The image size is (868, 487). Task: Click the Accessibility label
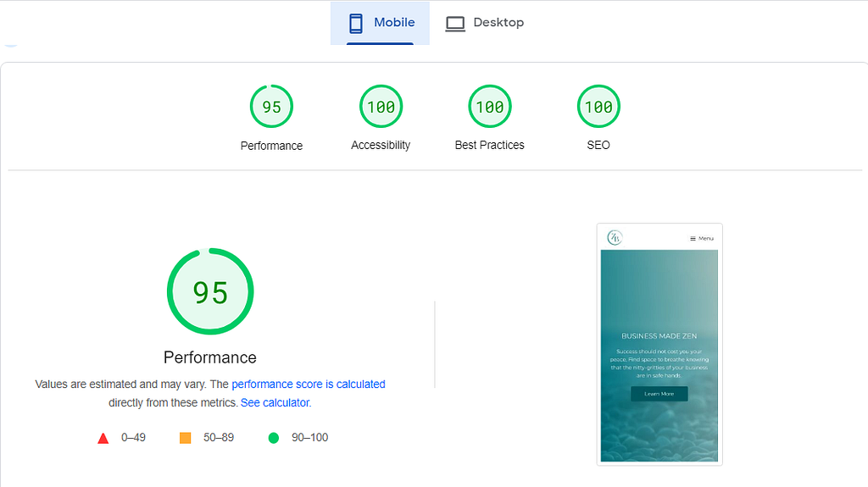381,145
